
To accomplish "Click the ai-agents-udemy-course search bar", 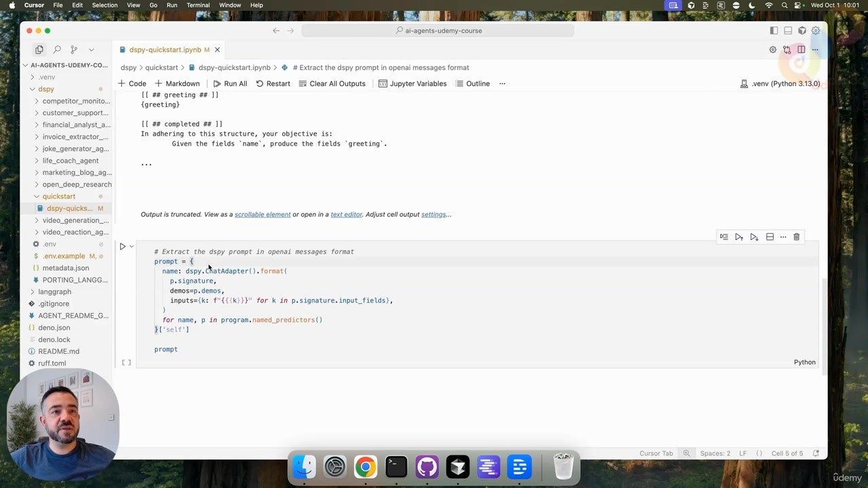I will click(x=438, y=30).
